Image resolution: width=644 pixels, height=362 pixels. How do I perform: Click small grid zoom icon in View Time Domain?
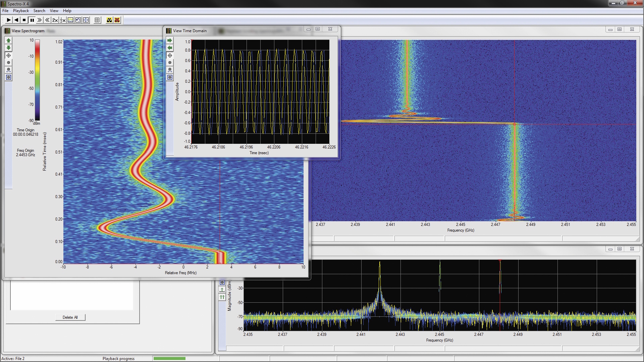click(170, 63)
